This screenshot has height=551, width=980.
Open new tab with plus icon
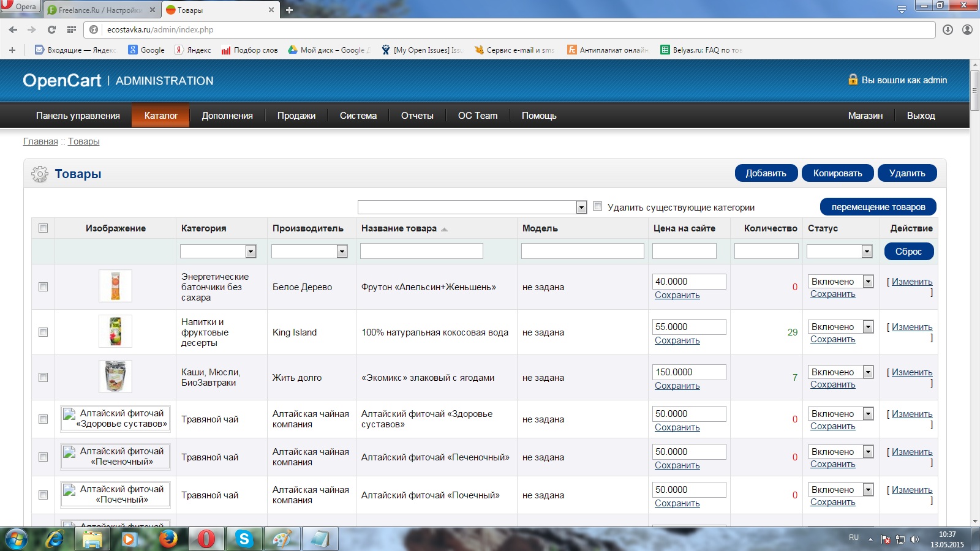tap(290, 10)
